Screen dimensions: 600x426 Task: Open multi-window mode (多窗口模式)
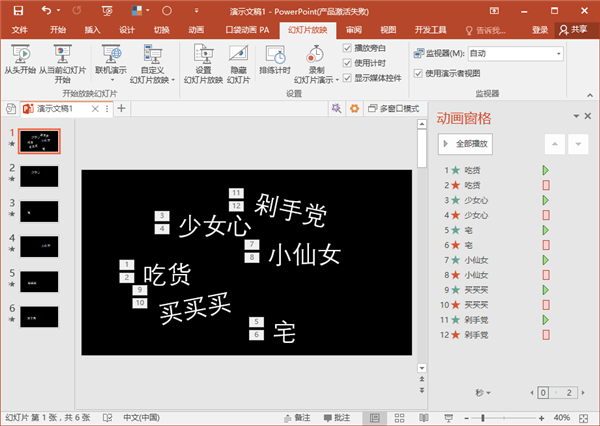394,109
